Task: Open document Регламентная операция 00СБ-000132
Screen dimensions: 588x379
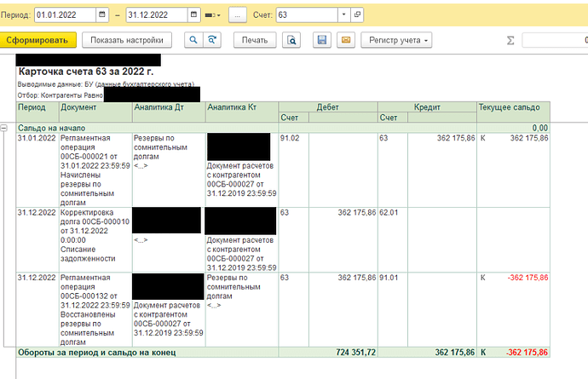Action: (95, 310)
